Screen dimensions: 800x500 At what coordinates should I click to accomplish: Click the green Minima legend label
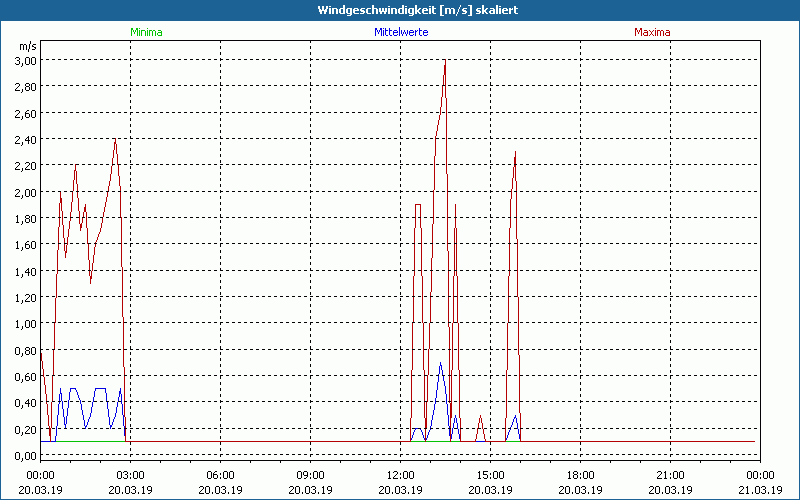pyautogui.click(x=146, y=32)
